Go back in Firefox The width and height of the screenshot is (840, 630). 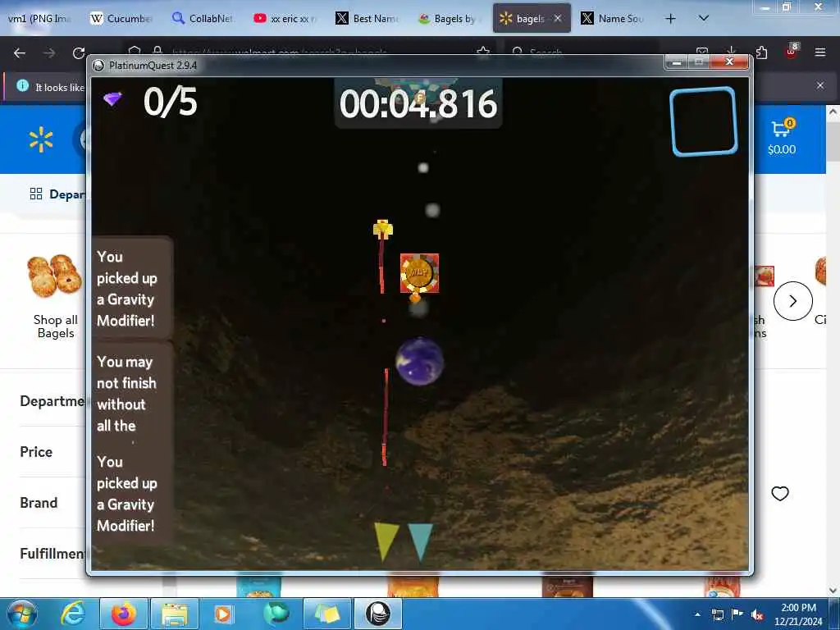(20, 52)
